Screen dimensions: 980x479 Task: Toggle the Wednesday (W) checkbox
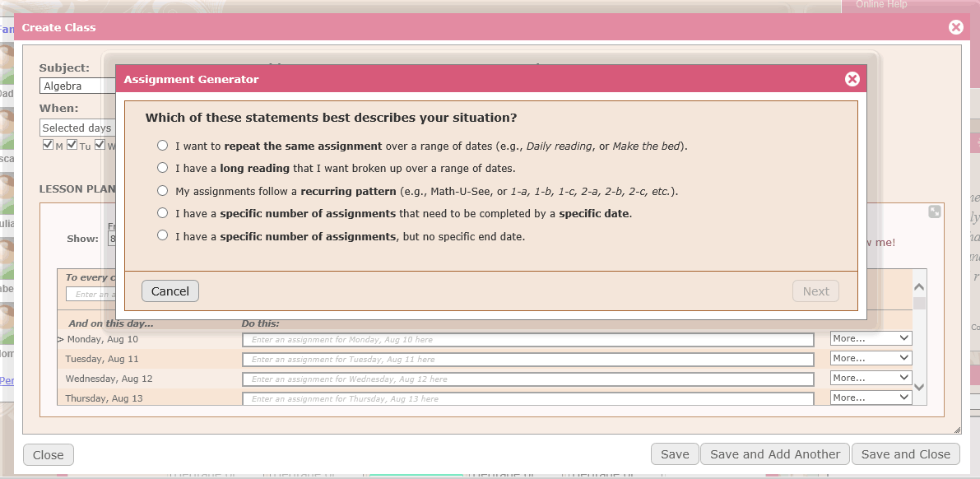(x=100, y=145)
